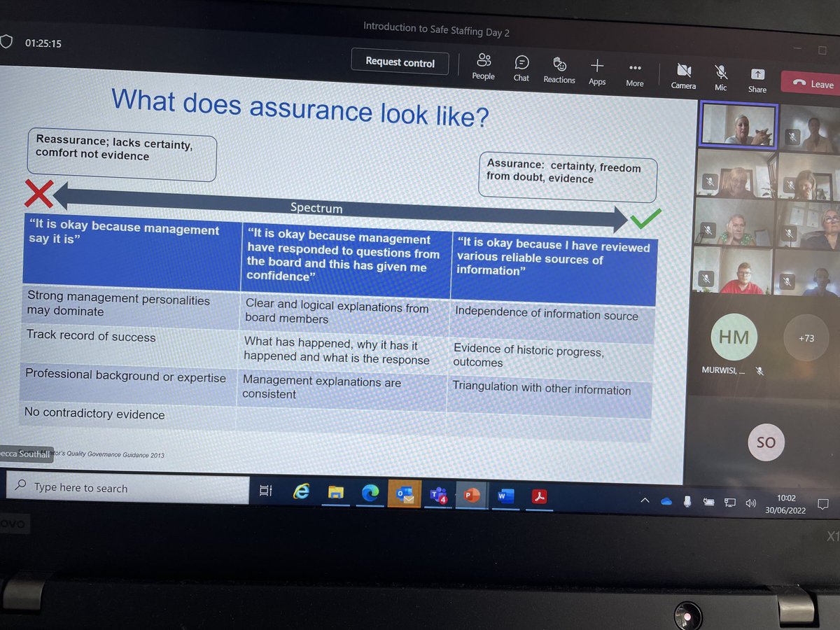840x630 pixels.
Task: Click 'Professional background or expertise' cell
Action: tap(130, 384)
